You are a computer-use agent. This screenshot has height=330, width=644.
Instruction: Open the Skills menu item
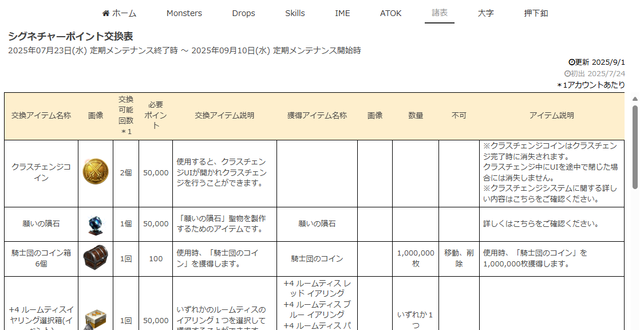coord(295,13)
